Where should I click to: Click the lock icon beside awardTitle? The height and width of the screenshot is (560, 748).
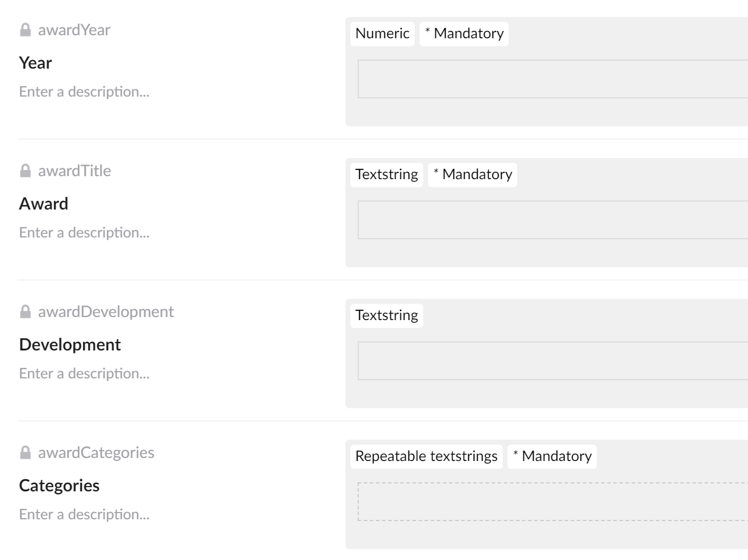pos(25,171)
